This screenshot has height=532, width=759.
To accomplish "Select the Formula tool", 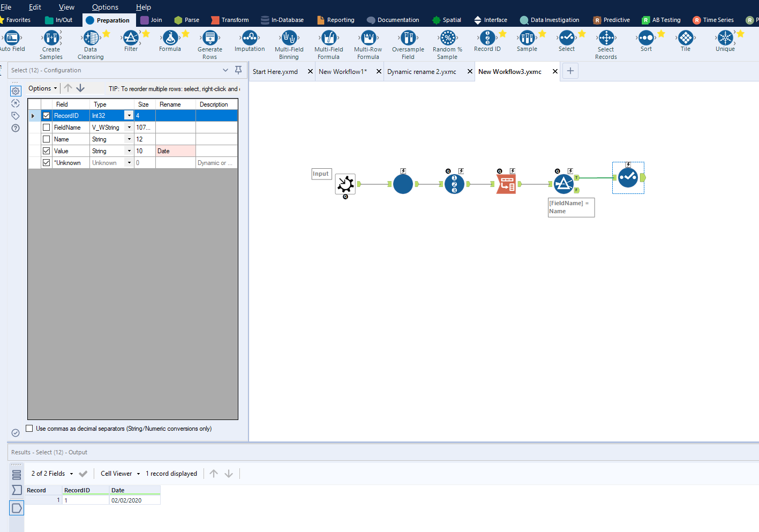I will [x=170, y=39].
